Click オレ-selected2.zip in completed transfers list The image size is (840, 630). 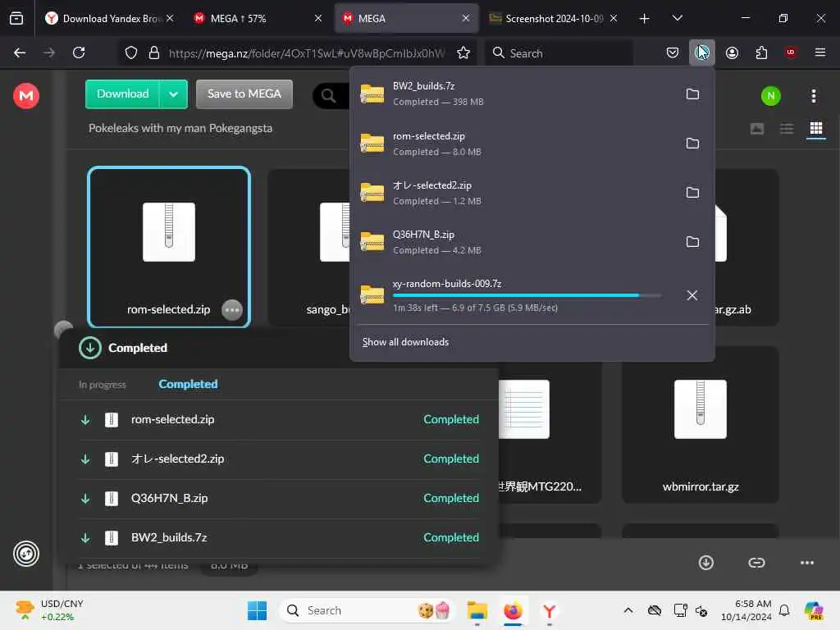tap(279, 459)
